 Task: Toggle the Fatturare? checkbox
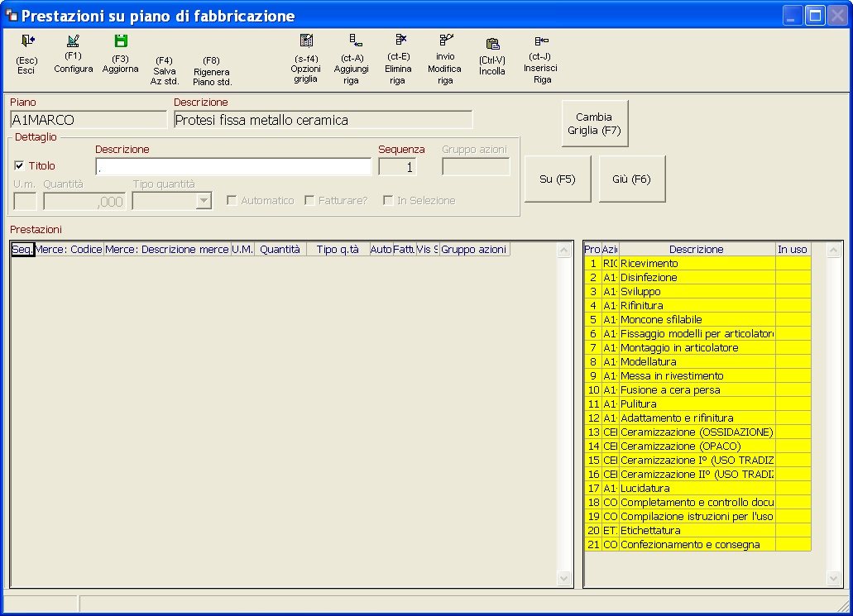pos(309,201)
